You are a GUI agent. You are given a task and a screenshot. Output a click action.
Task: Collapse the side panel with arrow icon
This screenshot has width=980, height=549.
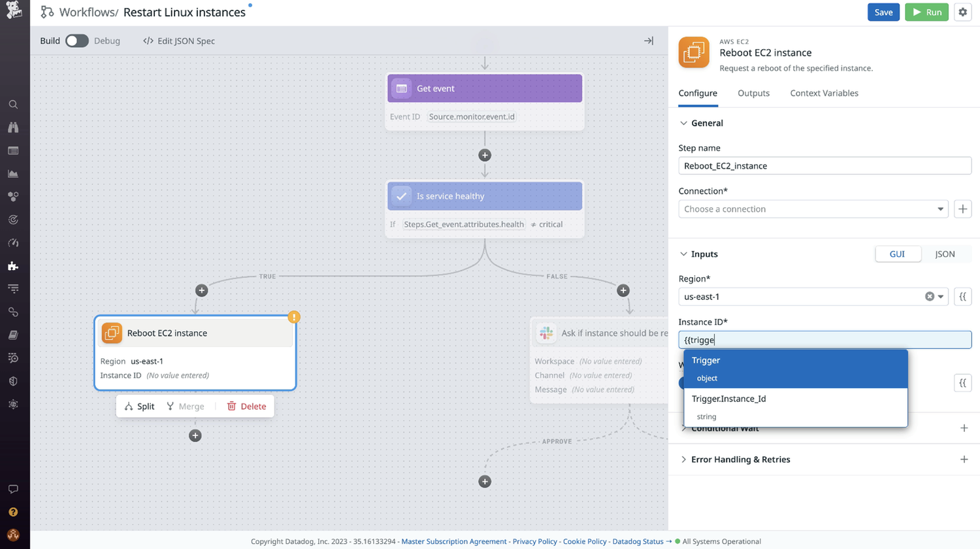tap(648, 41)
